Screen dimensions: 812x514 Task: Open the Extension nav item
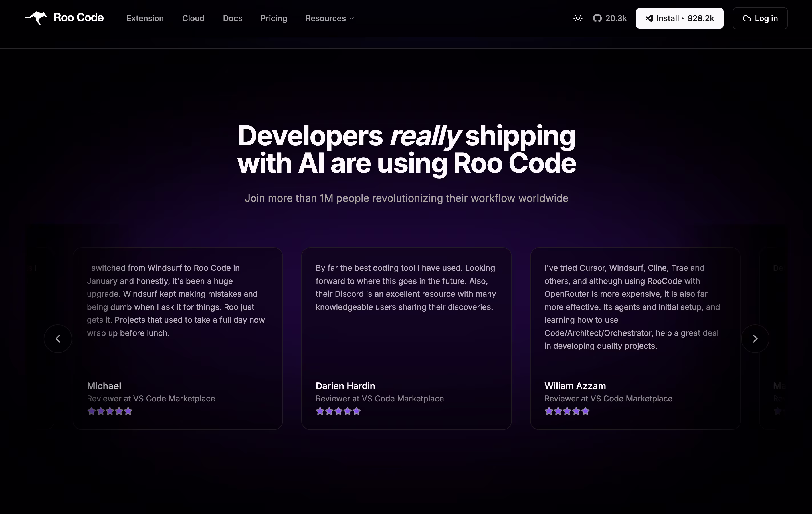(x=145, y=18)
